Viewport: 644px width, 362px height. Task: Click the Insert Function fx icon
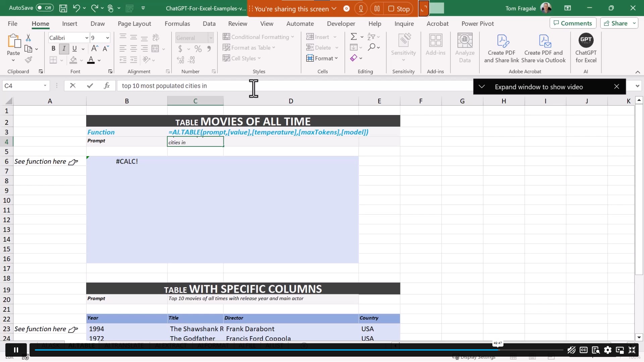[107, 85]
